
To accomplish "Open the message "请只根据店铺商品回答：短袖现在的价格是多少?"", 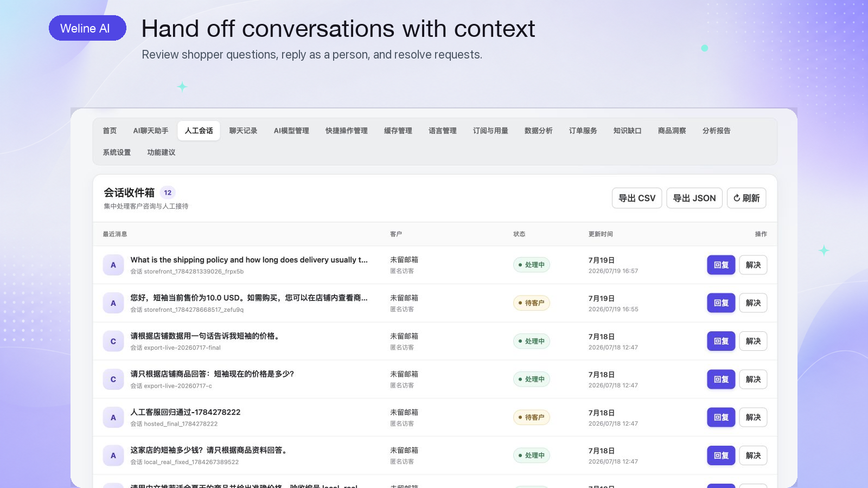I will click(x=212, y=374).
